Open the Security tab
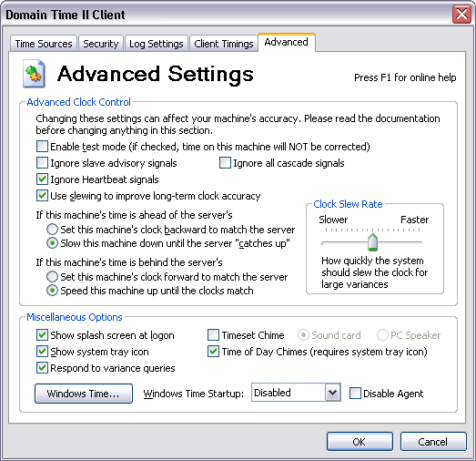The image size is (476, 461). coord(101,44)
